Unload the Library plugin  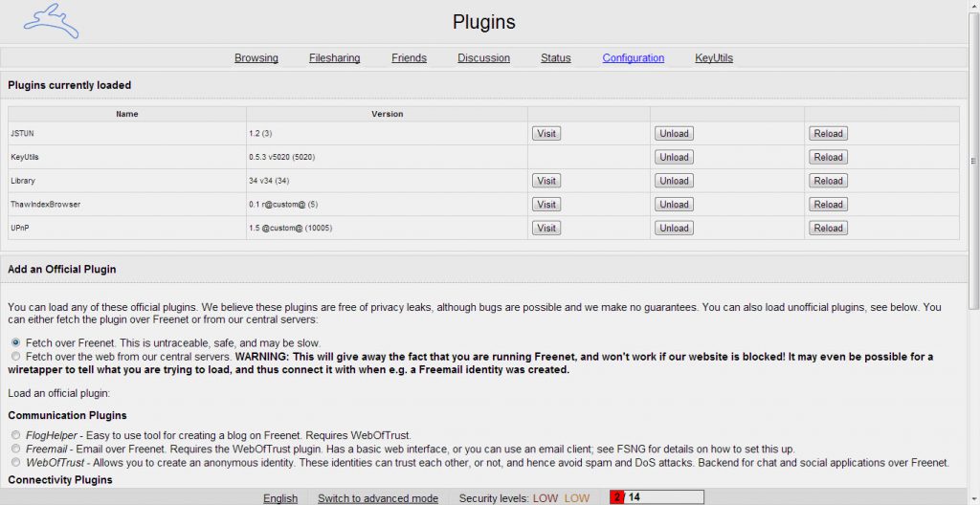coord(674,182)
